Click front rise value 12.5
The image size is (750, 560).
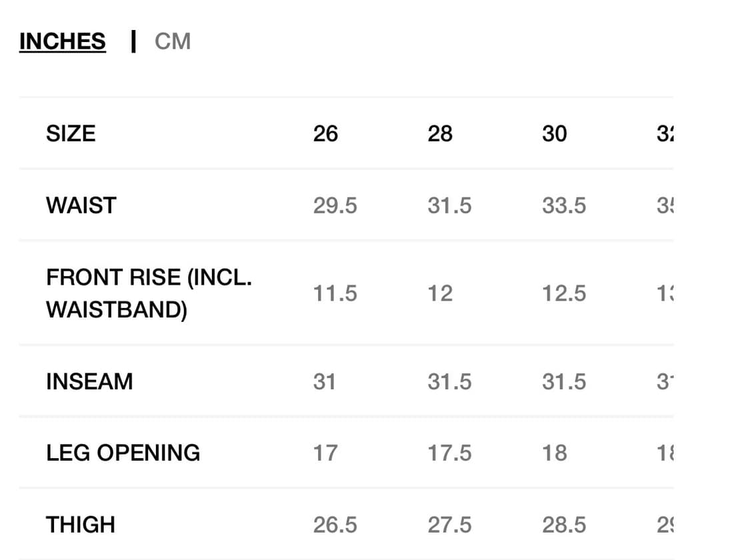[564, 293]
